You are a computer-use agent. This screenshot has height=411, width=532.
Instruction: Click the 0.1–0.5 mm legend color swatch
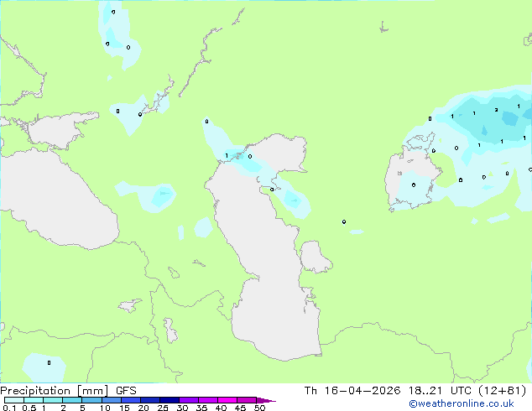coord(14,400)
